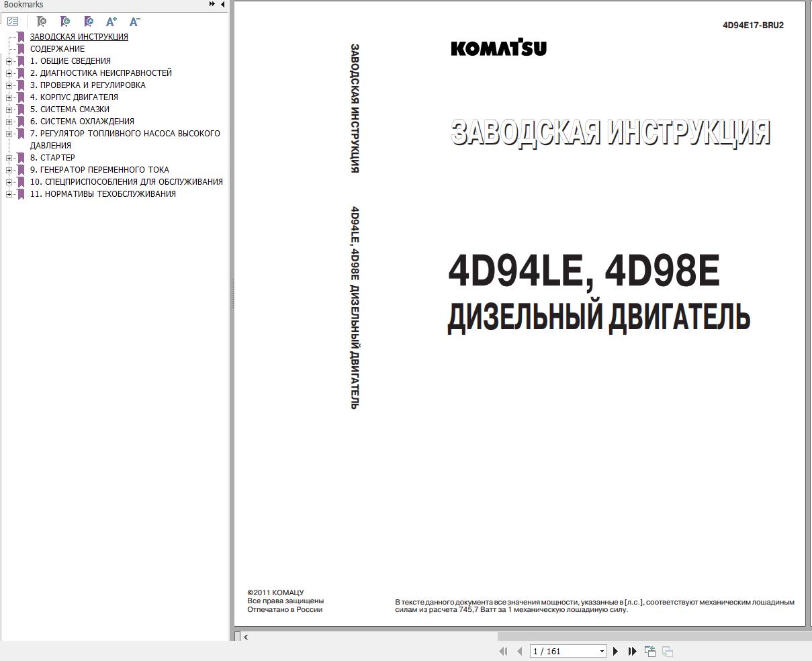Click the previous view icon
Image resolution: width=812 pixels, height=661 pixels.
(x=649, y=651)
